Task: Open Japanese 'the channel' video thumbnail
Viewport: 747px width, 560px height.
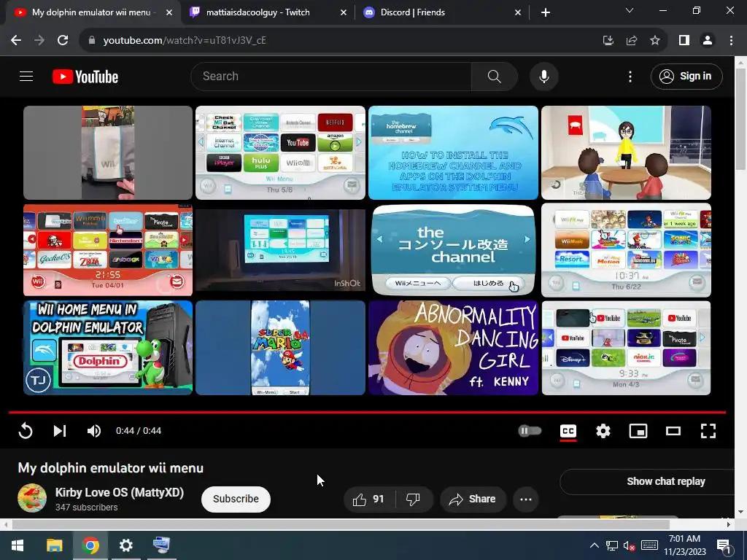Action: (x=453, y=251)
